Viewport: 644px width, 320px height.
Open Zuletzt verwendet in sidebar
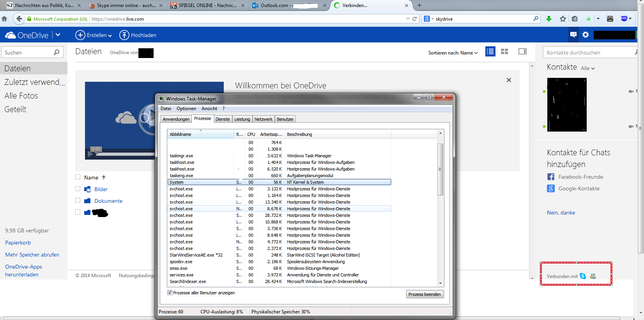(35, 82)
